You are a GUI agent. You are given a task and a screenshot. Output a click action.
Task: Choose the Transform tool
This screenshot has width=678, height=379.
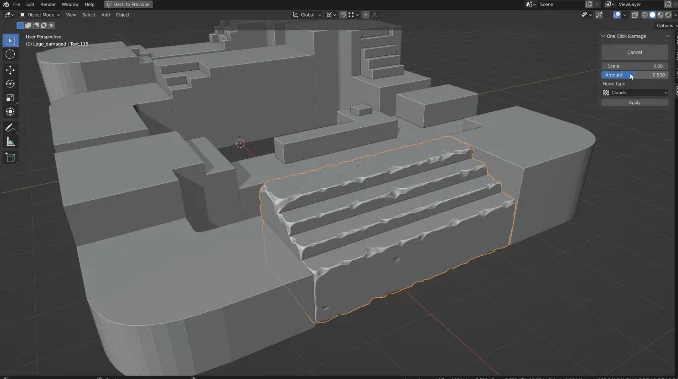[x=10, y=111]
